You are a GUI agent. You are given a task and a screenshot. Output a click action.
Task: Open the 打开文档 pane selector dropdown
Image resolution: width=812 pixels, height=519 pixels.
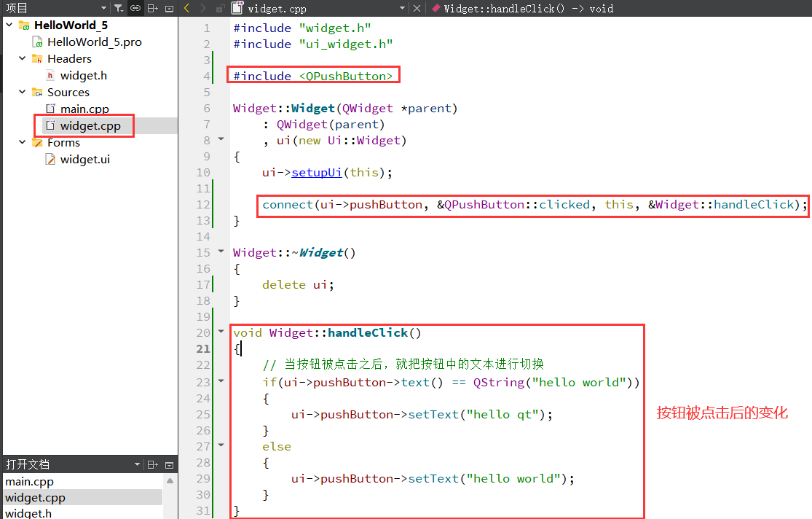137,464
